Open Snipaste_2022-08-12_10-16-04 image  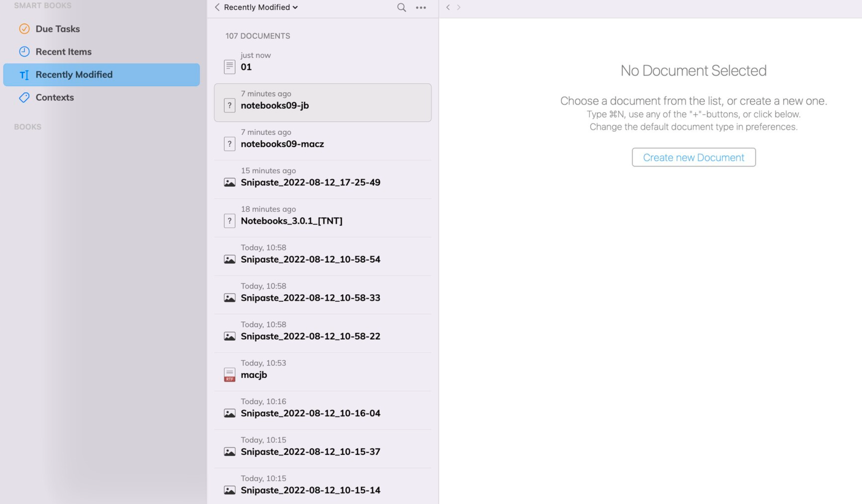click(323, 410)
